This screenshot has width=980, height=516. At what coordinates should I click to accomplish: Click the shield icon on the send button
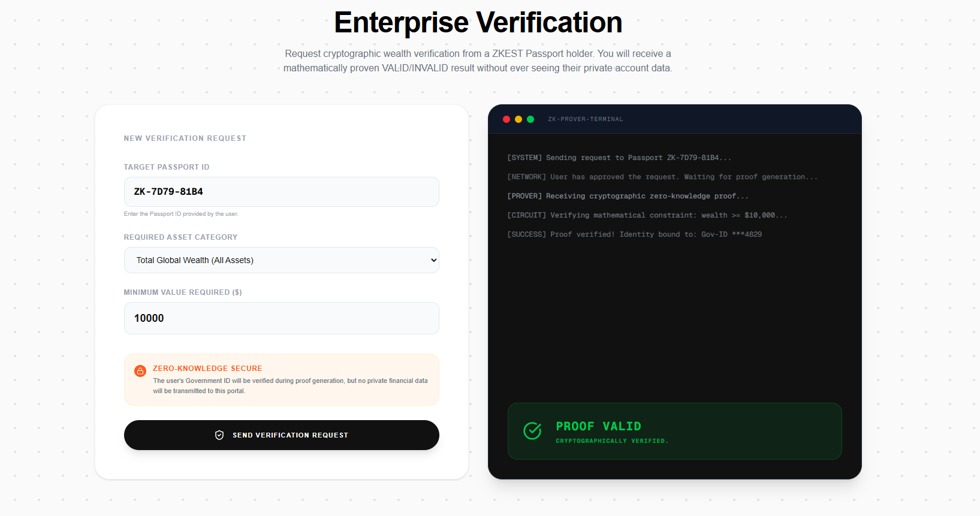219,435
